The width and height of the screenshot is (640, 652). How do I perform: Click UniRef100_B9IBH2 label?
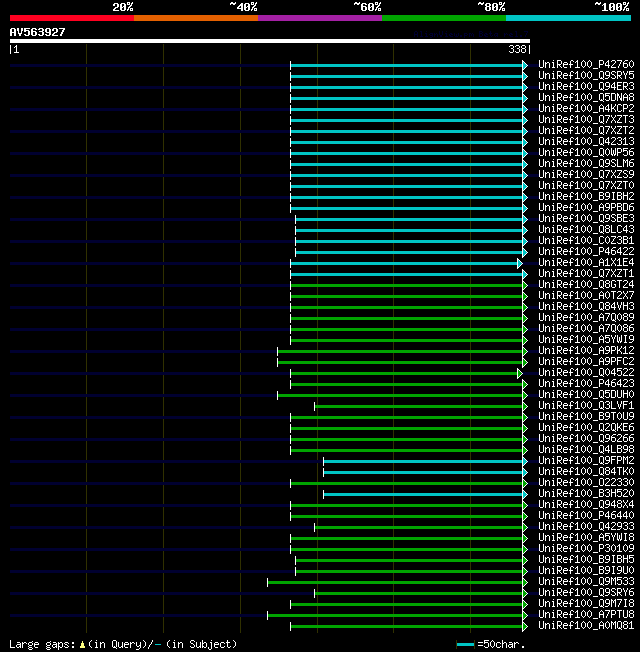(x=586, y=197)
